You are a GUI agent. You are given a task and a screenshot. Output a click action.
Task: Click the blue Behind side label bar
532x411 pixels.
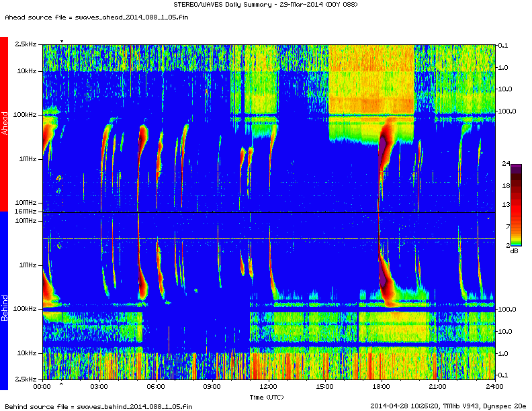(x=4, y=301)
